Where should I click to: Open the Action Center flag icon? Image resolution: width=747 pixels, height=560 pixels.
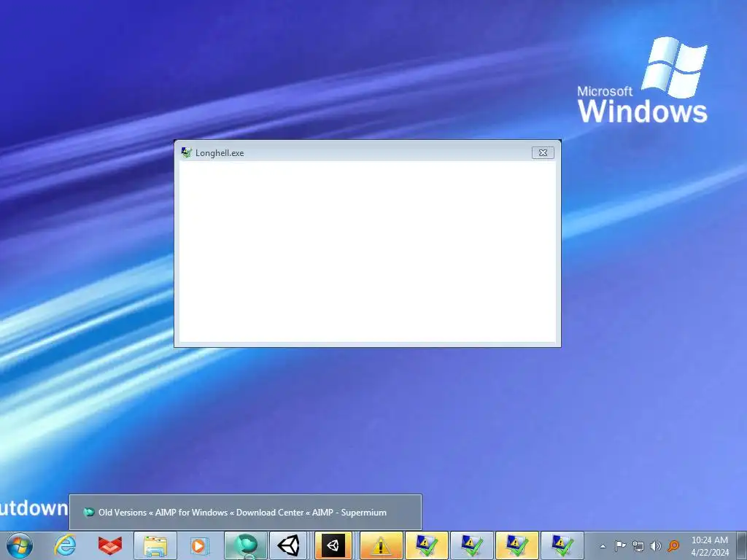620,545
